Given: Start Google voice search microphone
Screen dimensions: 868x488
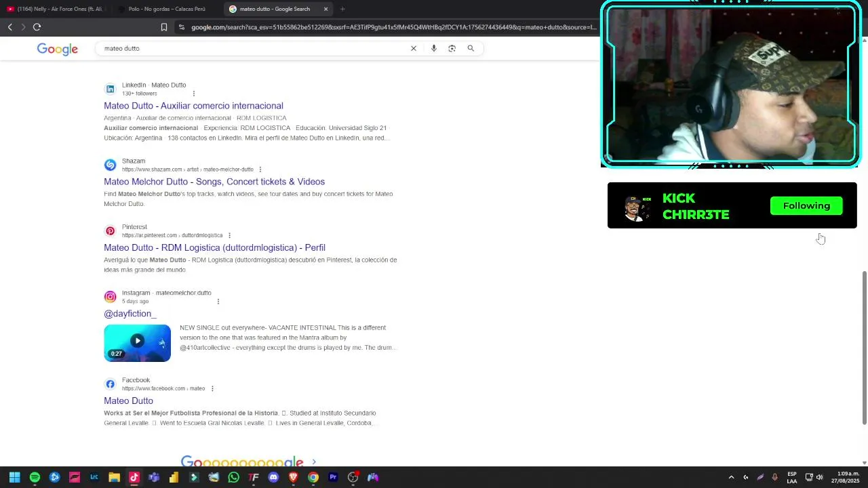Looking at the screenshot, I should [433, 48].
